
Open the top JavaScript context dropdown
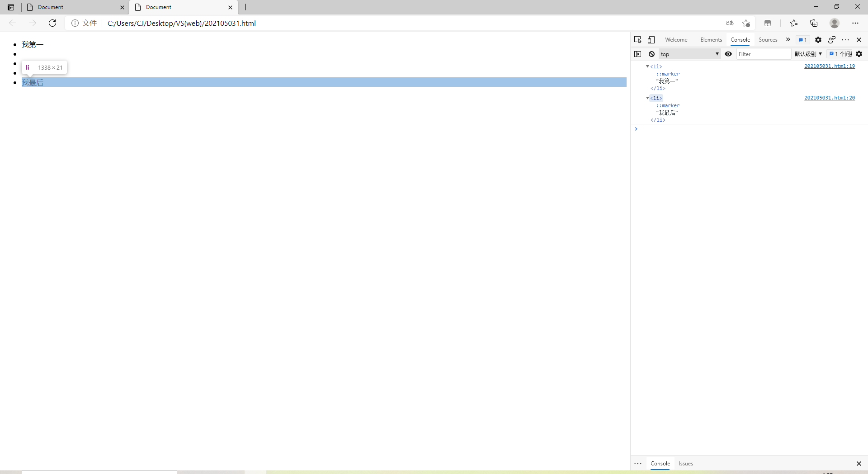coord(689,54)
